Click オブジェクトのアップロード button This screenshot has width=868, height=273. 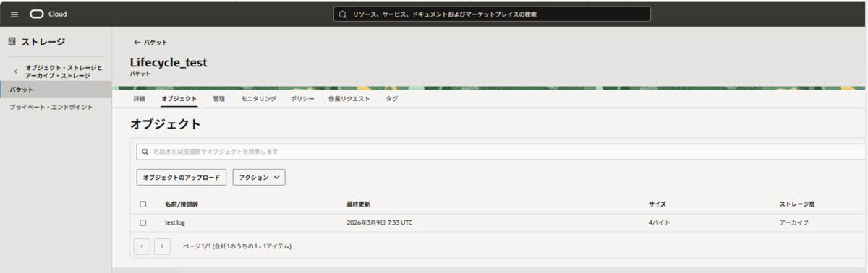[182, 178]
